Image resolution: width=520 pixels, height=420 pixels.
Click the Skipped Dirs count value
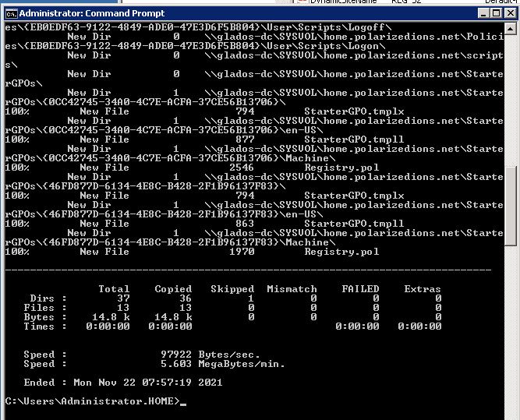251,298
